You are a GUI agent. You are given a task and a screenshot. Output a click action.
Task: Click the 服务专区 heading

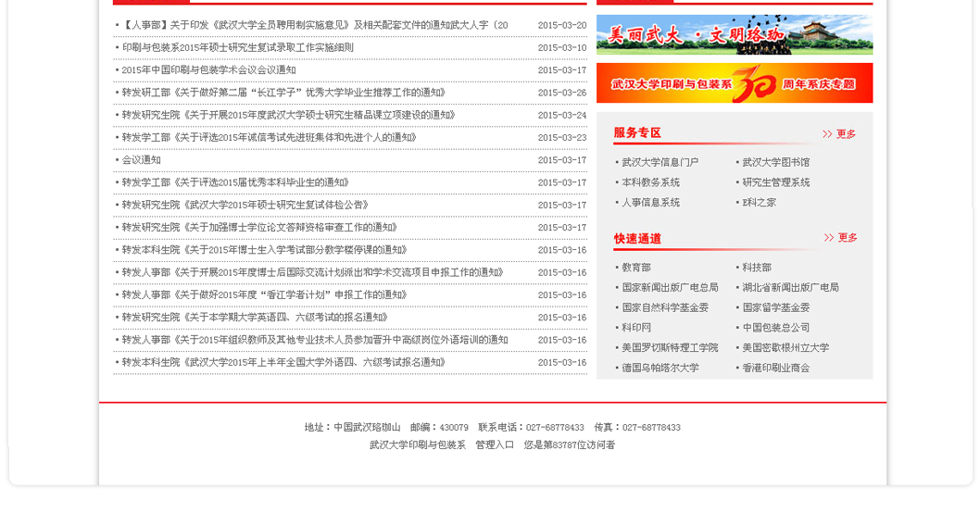[637, 132]
